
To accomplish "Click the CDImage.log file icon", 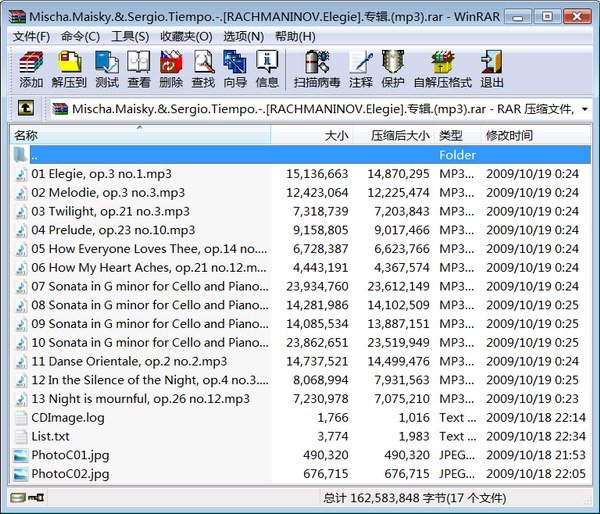I will [21, 417].
